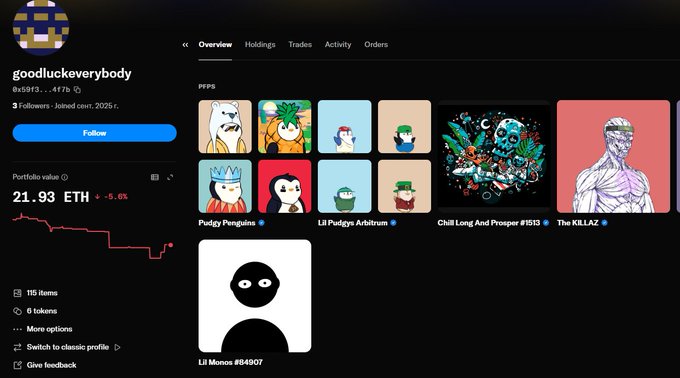Viewport: 680px width, 378px height.
Task: Open the polar bear hood Pudgy Penguin thumbnail
Action: pos(225,127)
